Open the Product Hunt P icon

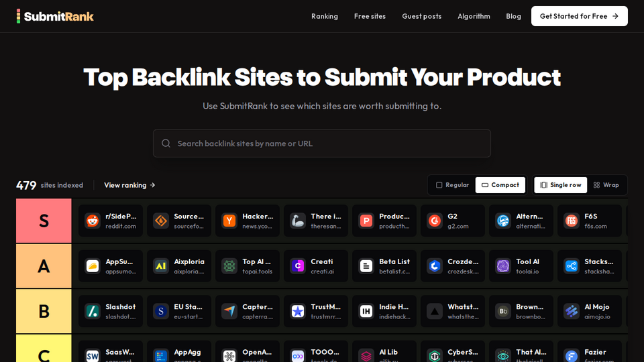[x=366, y=221]
